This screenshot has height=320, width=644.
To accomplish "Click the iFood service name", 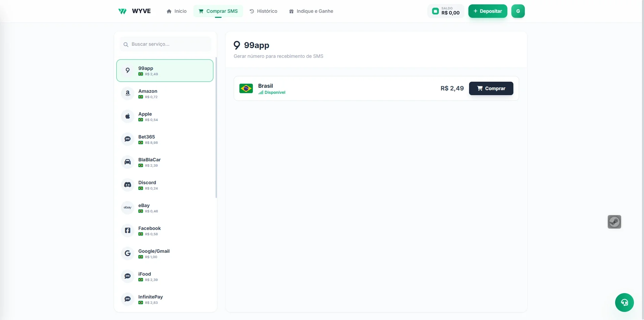I will coord(145,274).
